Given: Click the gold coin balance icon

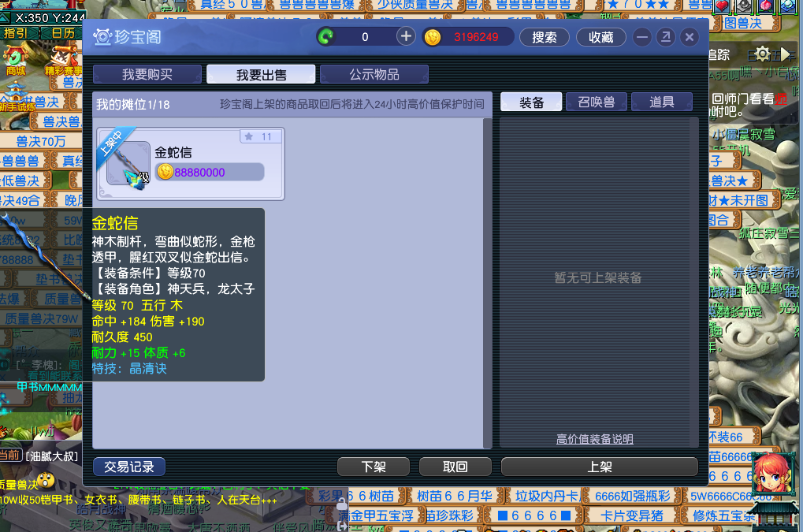Looking at the screenshot, I should [x=432, y=37].
